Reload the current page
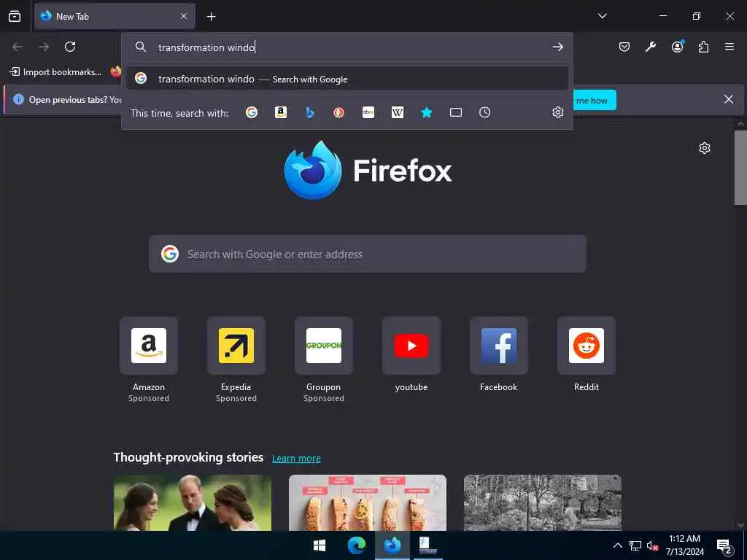The image size is (747, 560). pyautogui.click(x=70, y=47)
